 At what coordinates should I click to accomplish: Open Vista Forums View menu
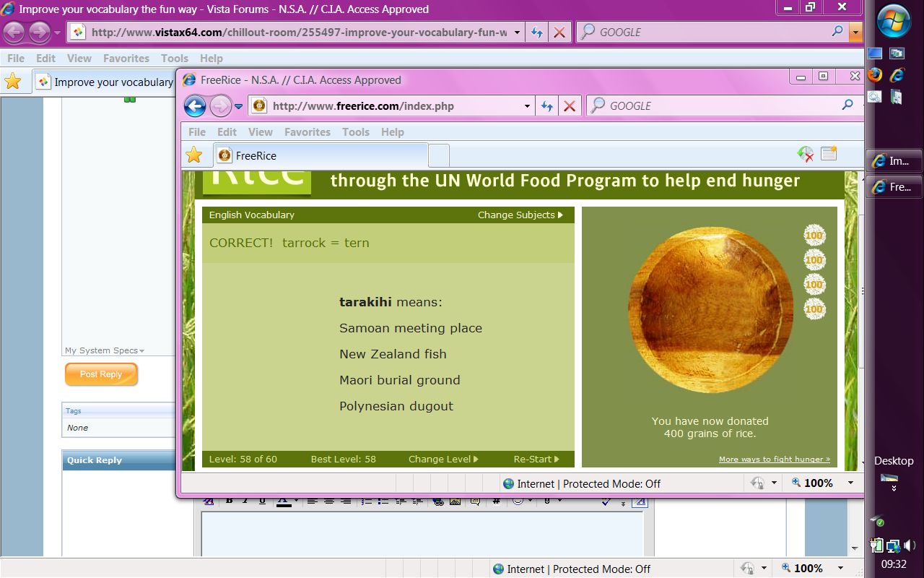pos(79,59)
